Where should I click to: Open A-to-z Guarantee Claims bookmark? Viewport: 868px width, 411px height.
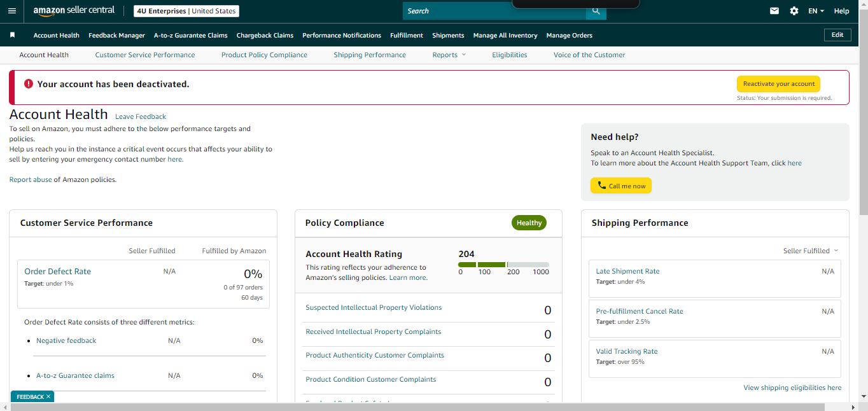[190, 35]
